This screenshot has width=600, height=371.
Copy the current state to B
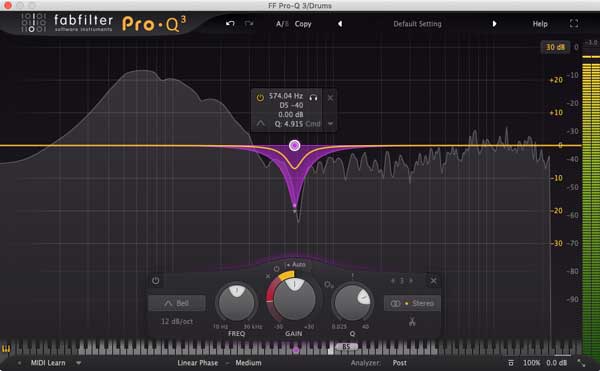(303, 24)
